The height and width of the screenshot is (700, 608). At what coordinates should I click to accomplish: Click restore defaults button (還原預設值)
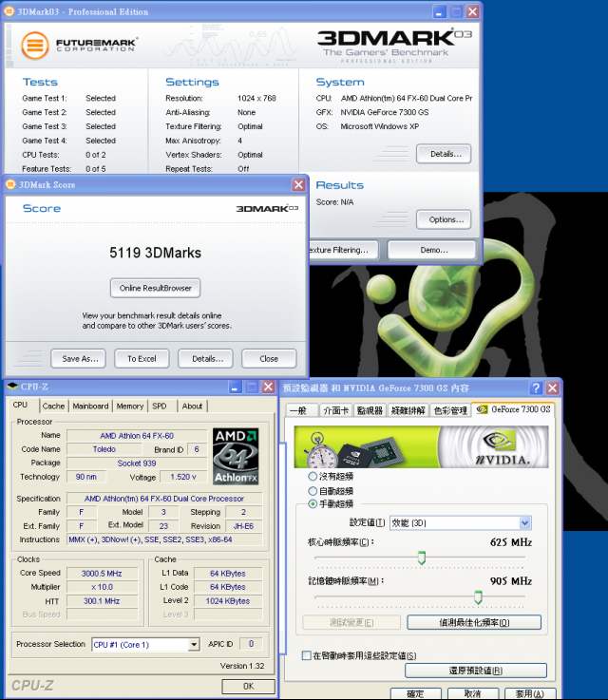point(476,671)
